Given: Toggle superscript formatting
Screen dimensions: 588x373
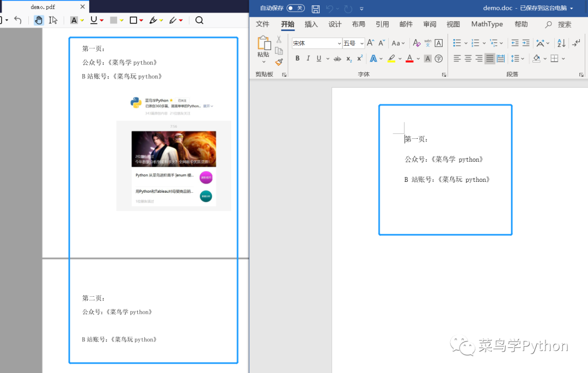Looking at the screenshot, I should (x=360, y=58).
